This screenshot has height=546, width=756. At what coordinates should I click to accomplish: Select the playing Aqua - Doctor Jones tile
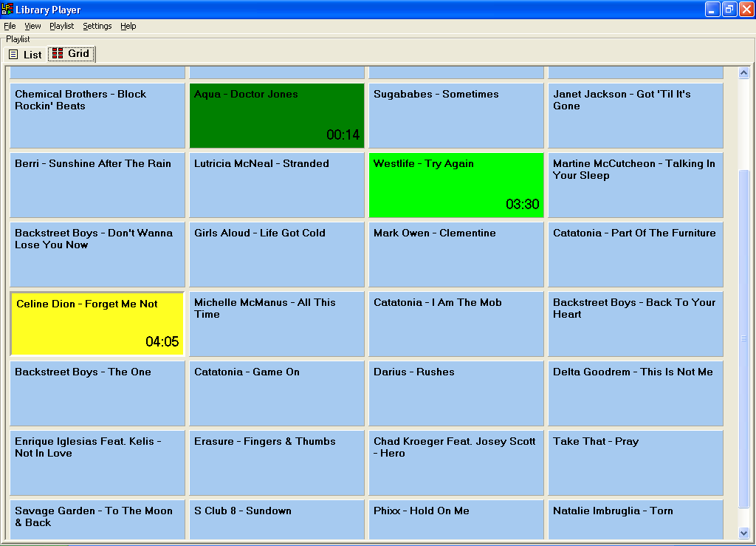(277, 116)
